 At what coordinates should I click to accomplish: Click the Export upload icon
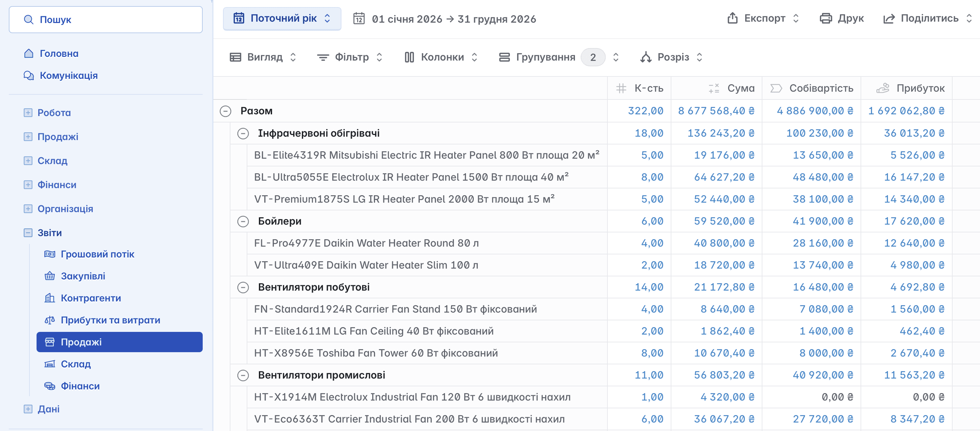[732, 18]
